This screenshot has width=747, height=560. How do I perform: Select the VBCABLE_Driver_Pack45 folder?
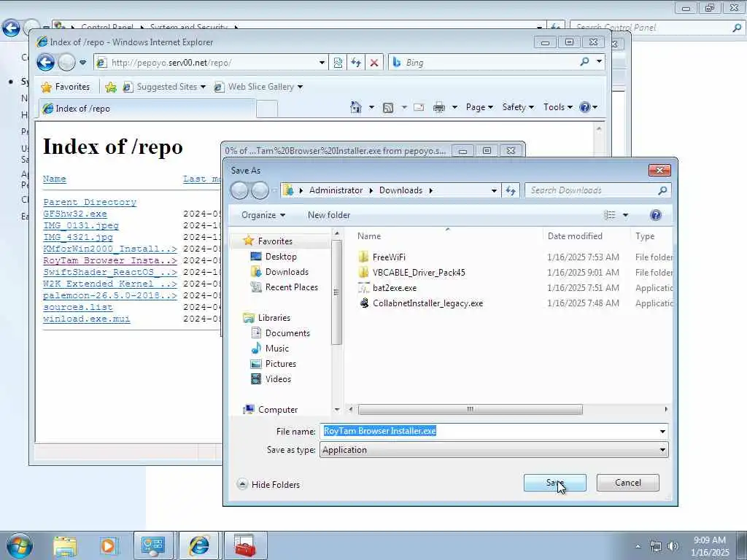click(x=419, y=273)
